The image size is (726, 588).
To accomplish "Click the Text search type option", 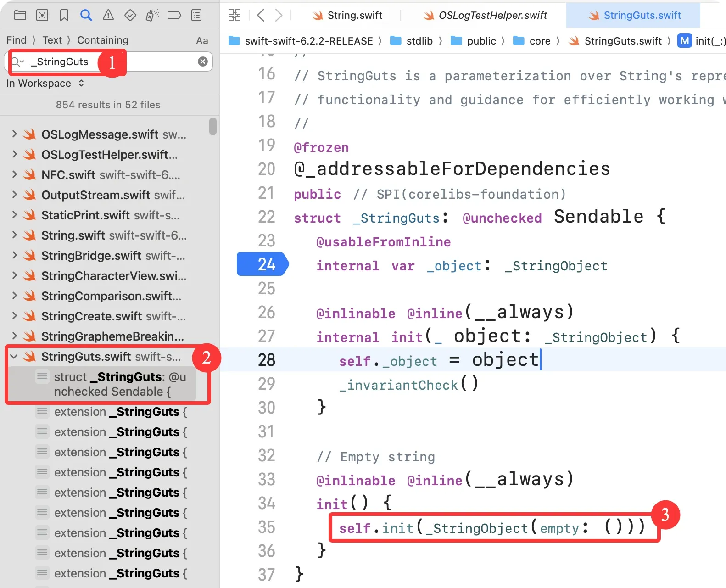I will pyautogui.click(x=52, y=40).
